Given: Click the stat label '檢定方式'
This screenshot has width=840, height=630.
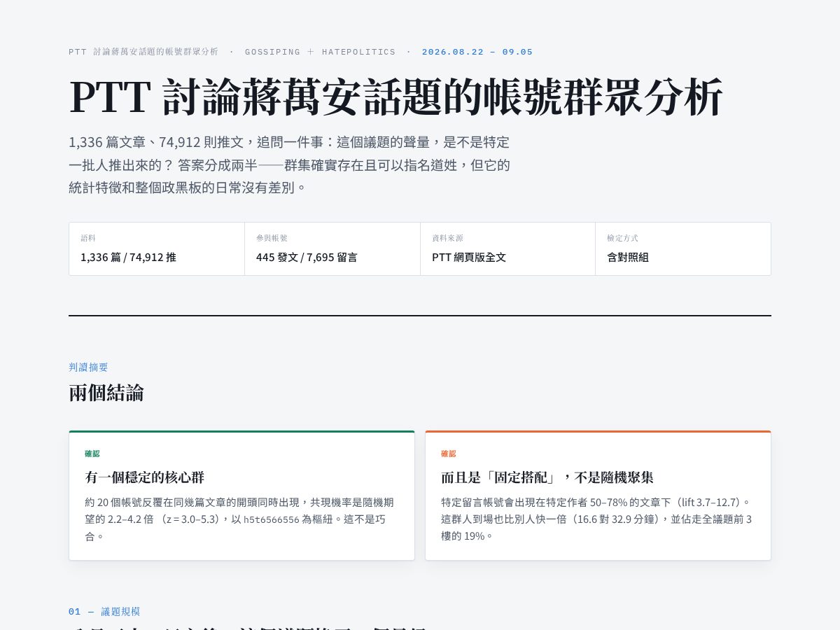Looking at the screenshot, I should click(622, 238).
